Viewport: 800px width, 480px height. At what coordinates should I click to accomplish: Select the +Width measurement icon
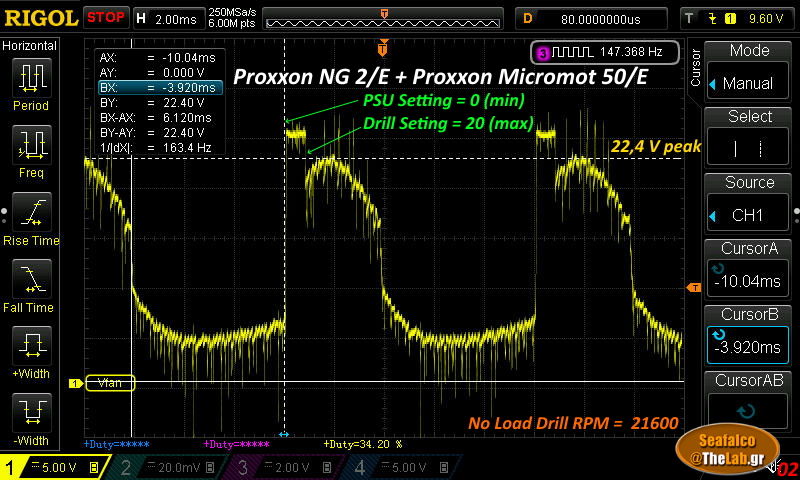(x=32, y=346)
